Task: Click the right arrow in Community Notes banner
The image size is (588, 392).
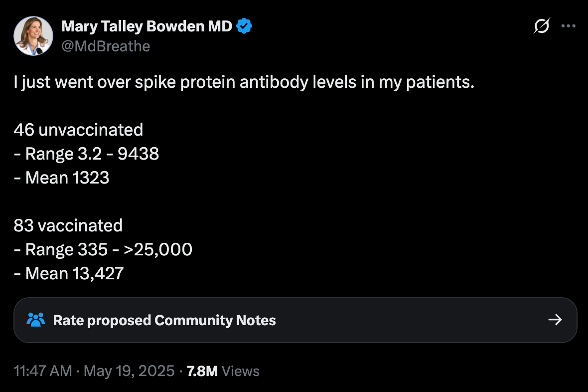Action: (x=555, y=320)
